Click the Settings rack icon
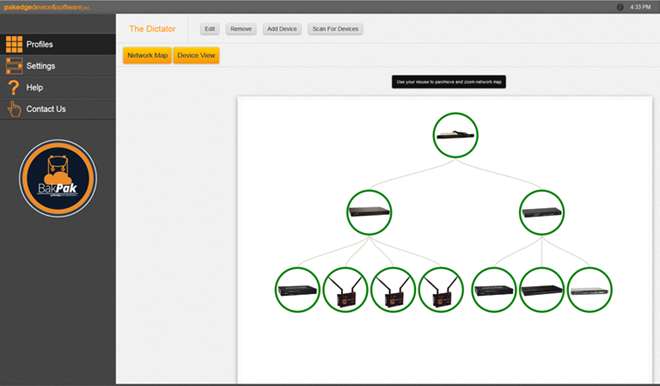Image resolution: width=660 pixels, height=386 pixels. [14, 66]
